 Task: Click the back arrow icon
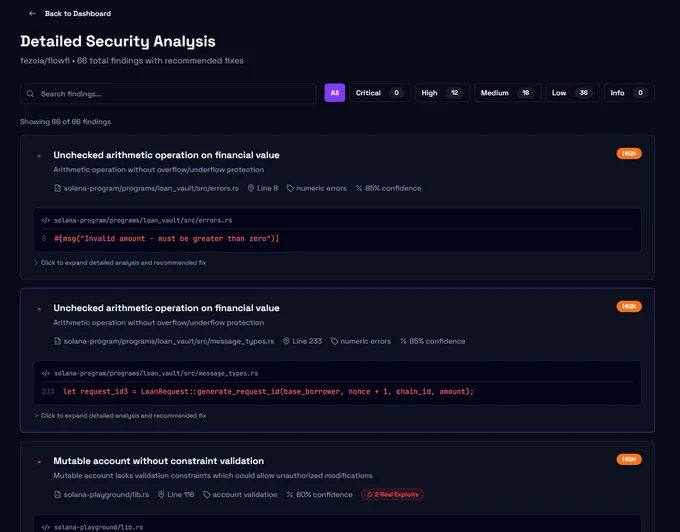[32, 13]
